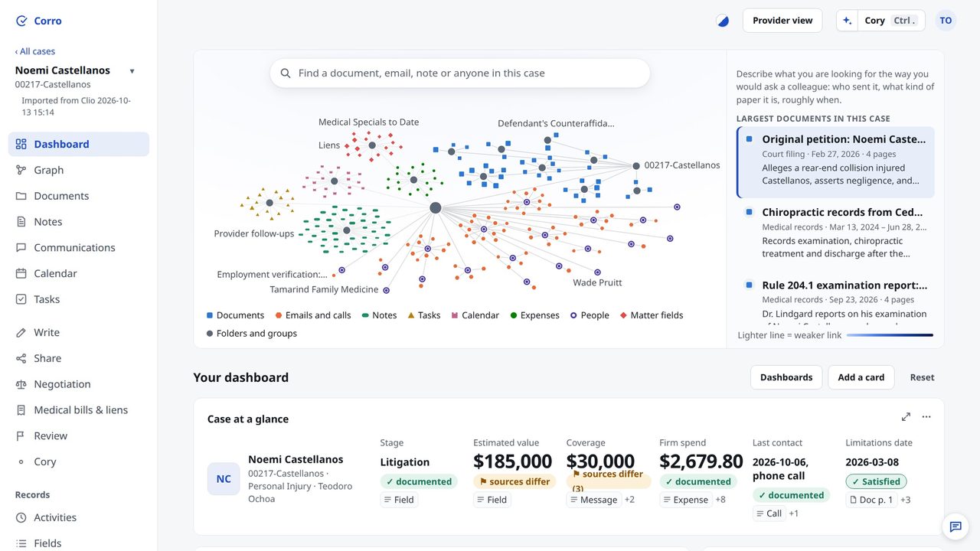Open the chat bubble icon in the corner
This screenshot has width=980, height=551.
coord(955,527)
